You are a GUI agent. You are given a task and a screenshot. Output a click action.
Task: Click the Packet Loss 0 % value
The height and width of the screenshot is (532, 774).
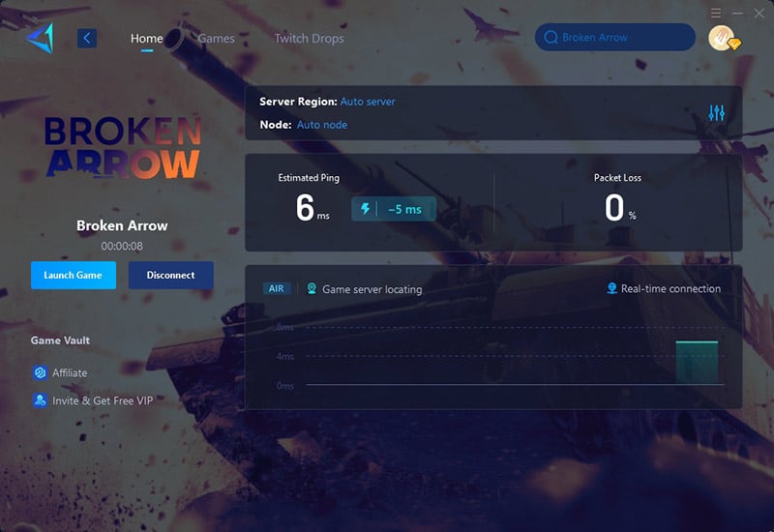click(620, 208)
